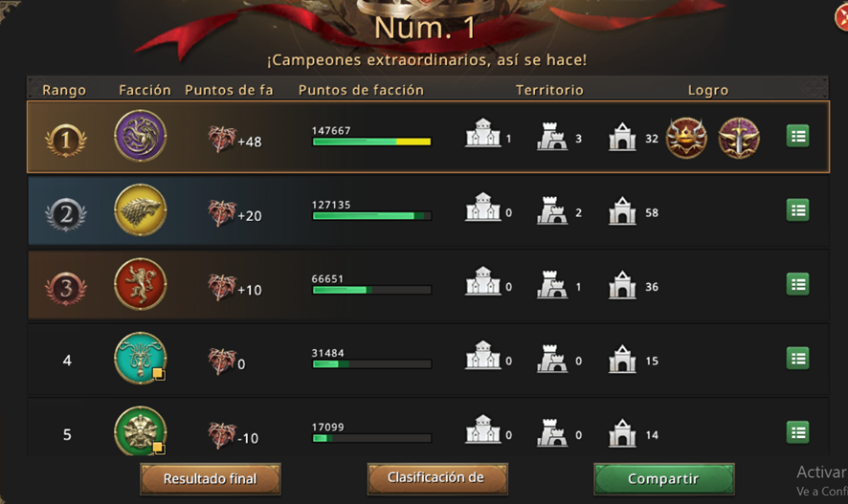Click the green Compartir button
The width and height of the screenshot is (848, 504).
663,478
